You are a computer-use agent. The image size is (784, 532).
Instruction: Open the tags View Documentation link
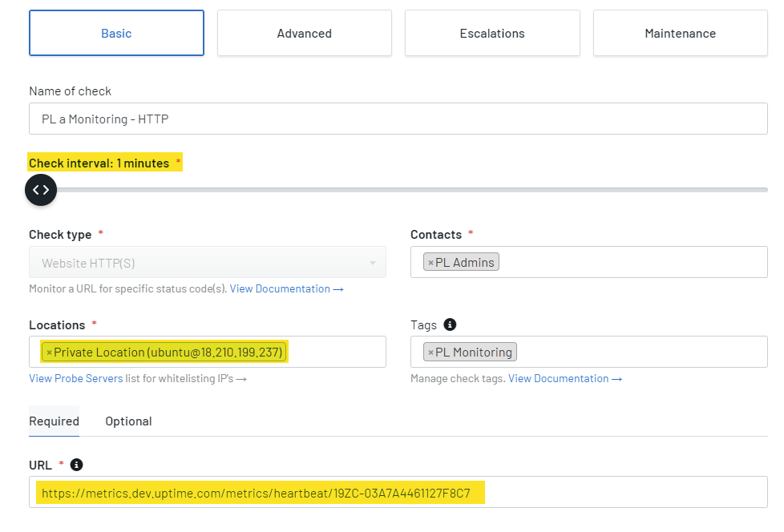tap(558, 378)
